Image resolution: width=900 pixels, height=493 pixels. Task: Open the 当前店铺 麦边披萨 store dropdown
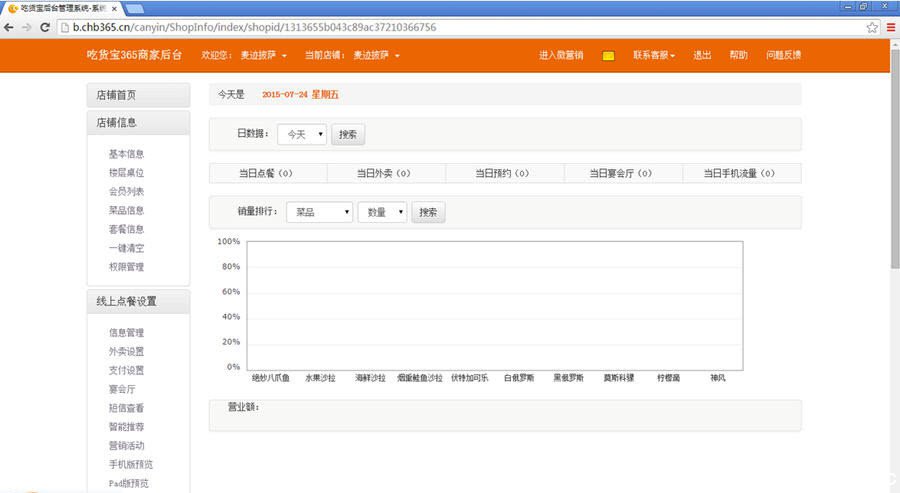click(x=376, y=56)
